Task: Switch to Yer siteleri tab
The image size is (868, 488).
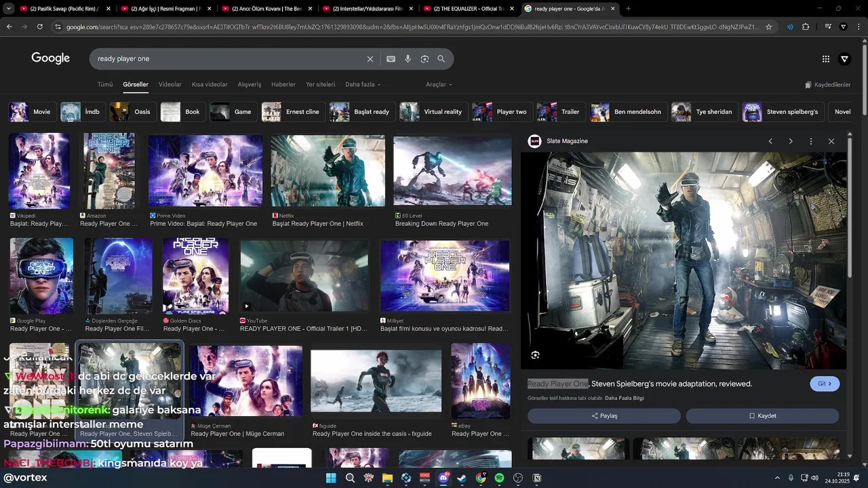Action: 321,85
